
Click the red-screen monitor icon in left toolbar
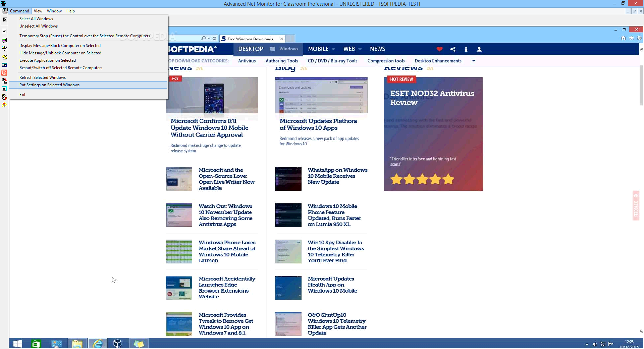point(4,41)
